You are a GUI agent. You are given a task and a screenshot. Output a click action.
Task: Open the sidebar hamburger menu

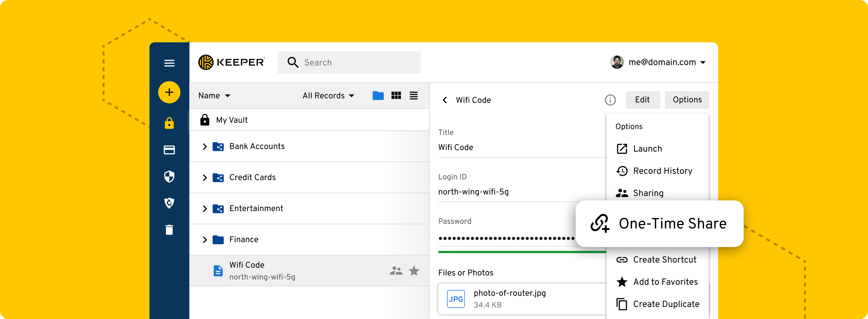pyautogui.click(x=169, y=63)
